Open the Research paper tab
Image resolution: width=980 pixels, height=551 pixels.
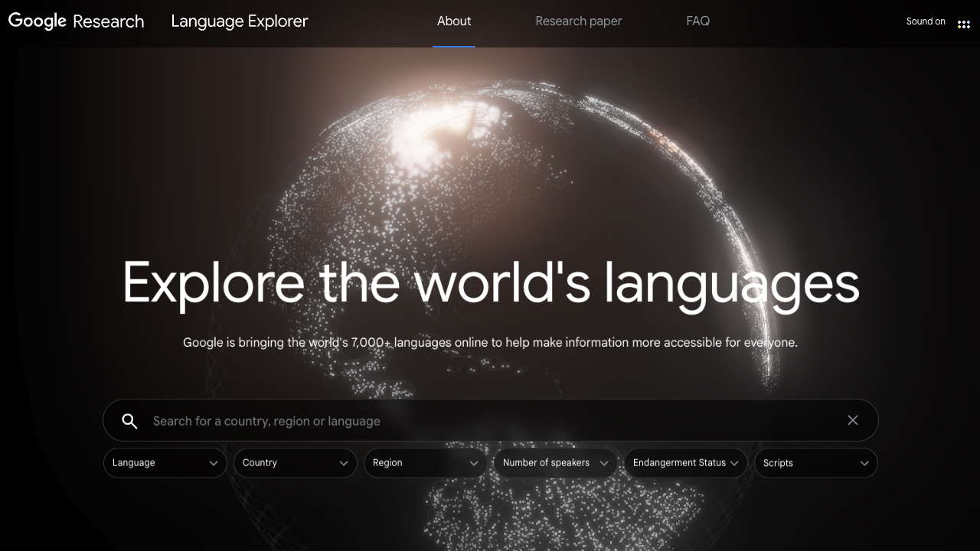point(579,21)
